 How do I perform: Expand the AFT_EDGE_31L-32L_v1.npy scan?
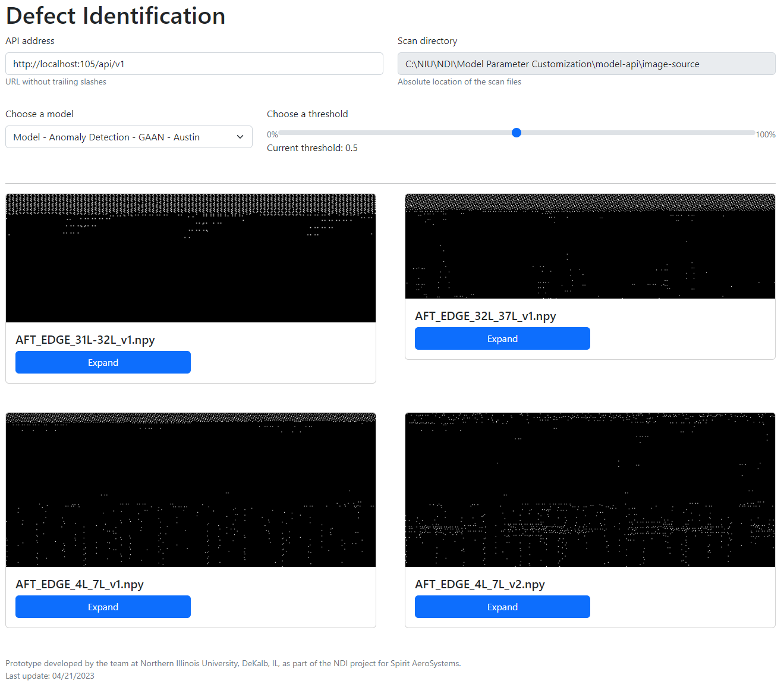pyautogui.click(x=103, y=362)
